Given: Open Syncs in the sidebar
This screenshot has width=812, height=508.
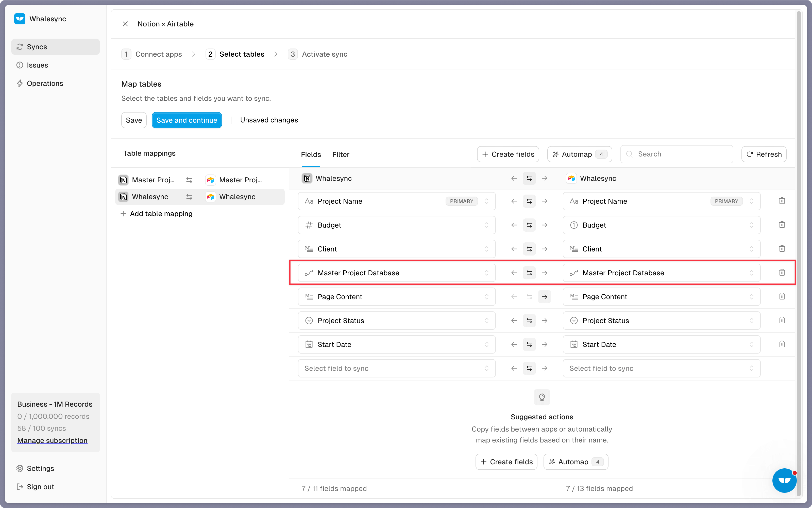Looking at the screenshot, I should (55, 47).
